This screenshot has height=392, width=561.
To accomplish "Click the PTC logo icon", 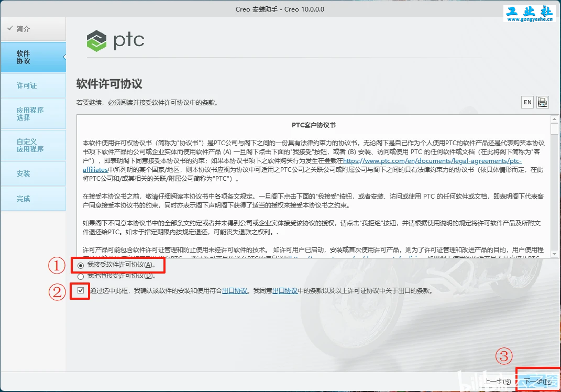I will pos(96,41).
